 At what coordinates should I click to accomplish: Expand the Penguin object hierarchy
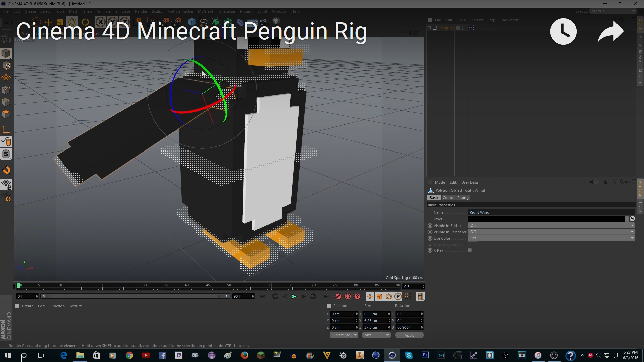[429, 28]
